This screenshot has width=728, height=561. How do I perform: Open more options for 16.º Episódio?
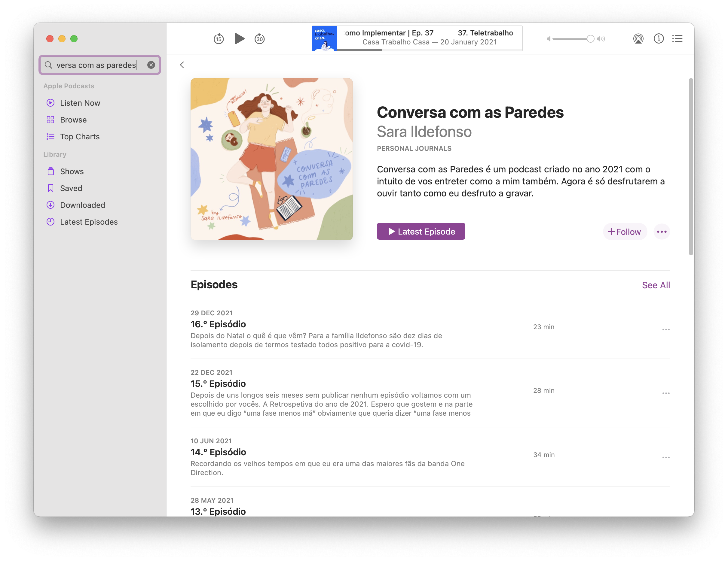click(x=666, y=329)
